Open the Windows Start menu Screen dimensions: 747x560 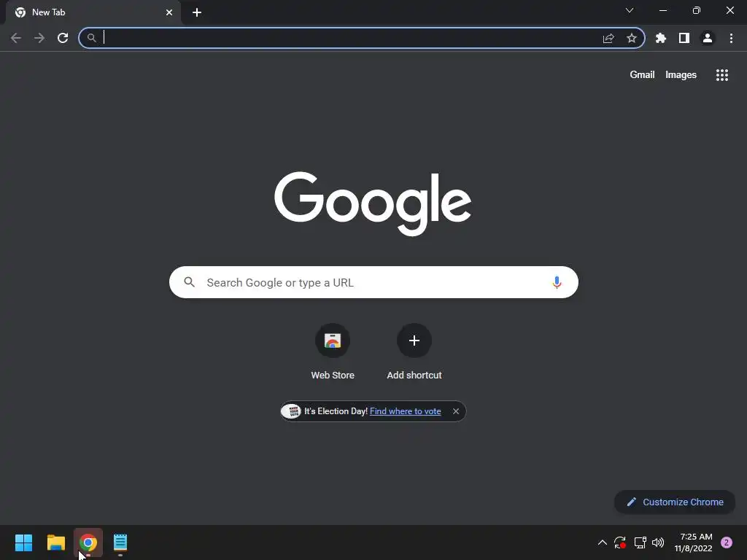click(24, 542)
